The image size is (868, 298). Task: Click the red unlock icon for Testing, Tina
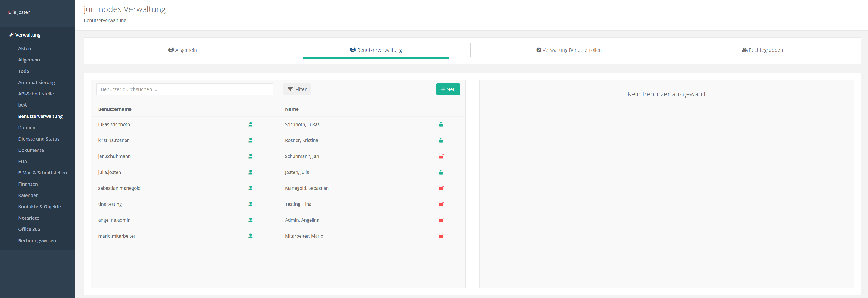[441, 204]
